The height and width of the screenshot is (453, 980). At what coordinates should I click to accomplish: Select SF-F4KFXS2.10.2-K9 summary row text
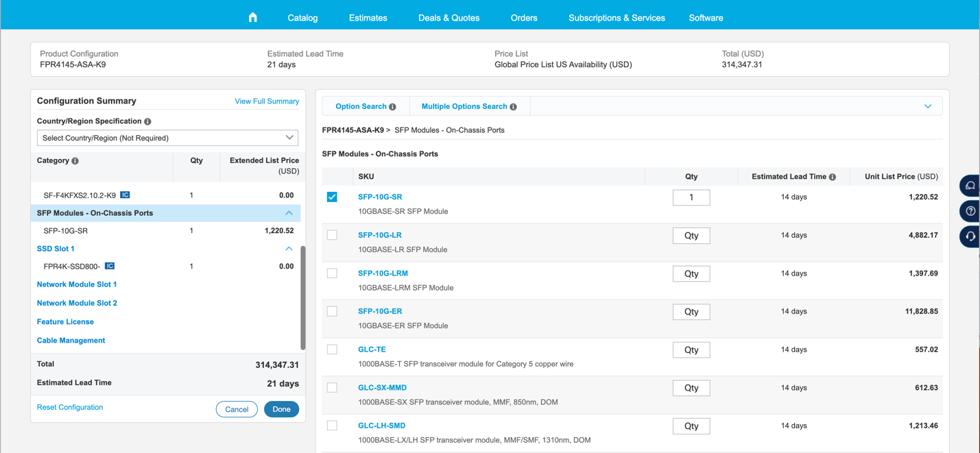point(80,195)
